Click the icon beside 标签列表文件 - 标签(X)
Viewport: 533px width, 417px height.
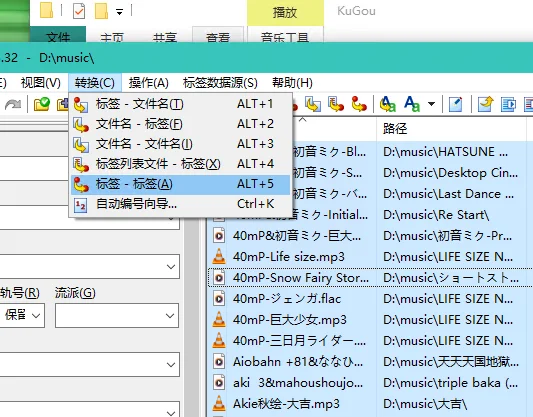point(81,164)
